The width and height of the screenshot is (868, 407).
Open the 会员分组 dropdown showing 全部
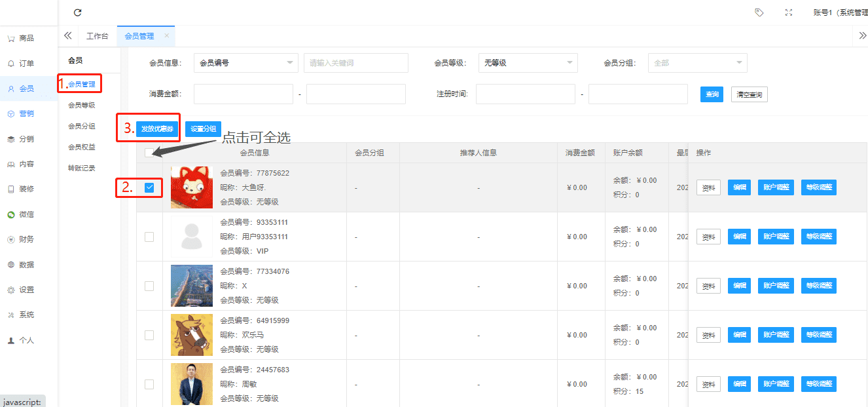coord(697,63)
